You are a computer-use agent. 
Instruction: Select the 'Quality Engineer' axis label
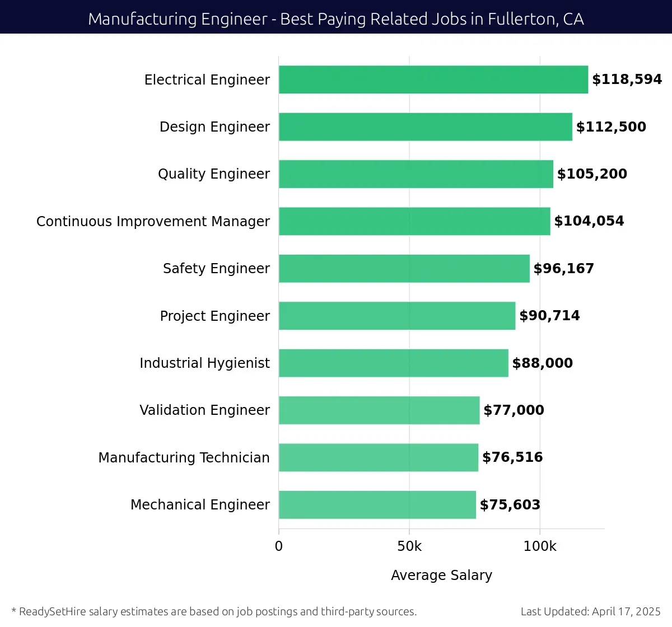[x=214, y=174]
